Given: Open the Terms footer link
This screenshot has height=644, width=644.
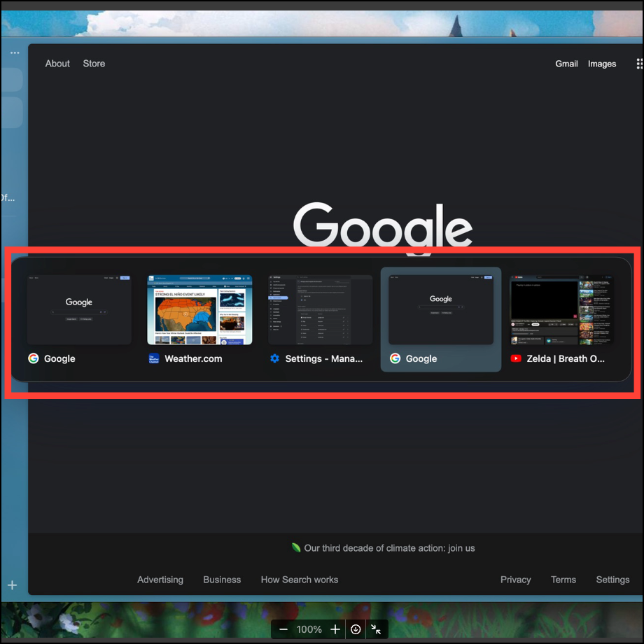Looking at the screenshot, I should (563, 580).
